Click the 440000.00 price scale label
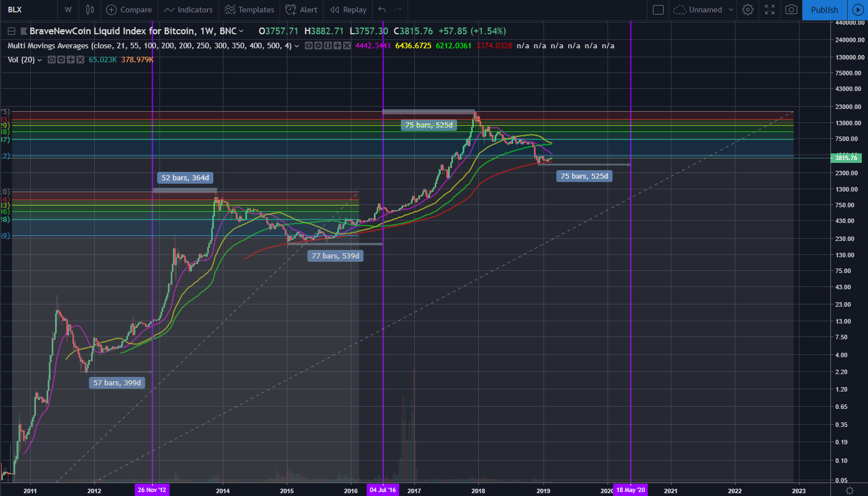Viewport: 868px width, 496px height. 849,23
